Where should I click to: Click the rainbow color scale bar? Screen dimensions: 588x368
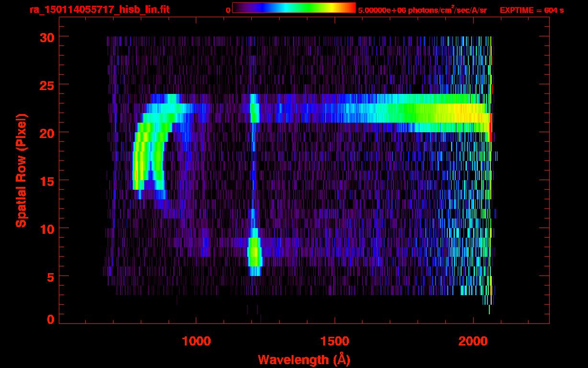(294, 8)
